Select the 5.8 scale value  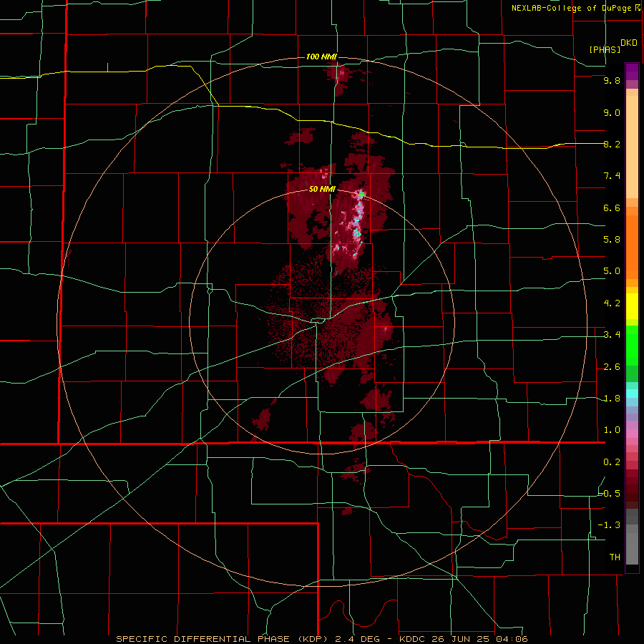[x=612, y=240]
